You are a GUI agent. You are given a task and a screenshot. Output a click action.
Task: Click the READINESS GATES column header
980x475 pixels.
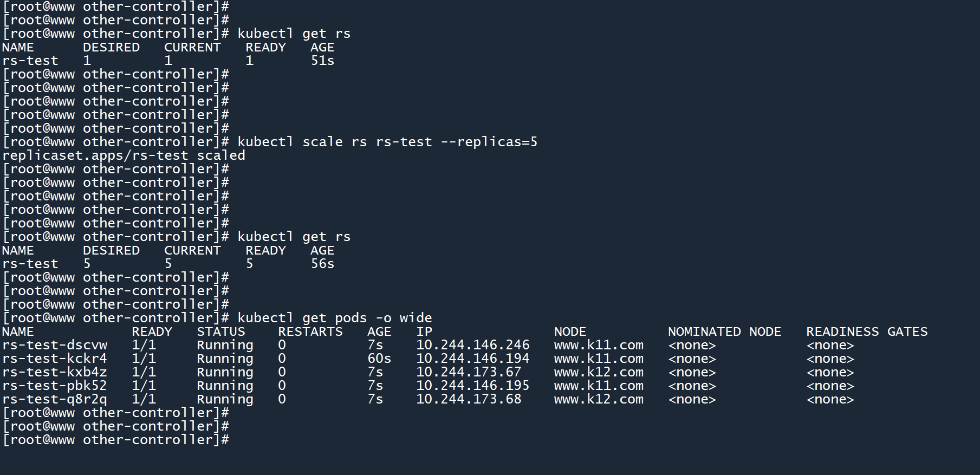click(x=867, y=331)
